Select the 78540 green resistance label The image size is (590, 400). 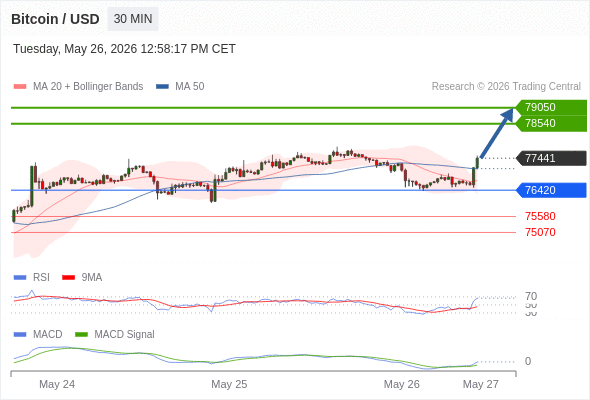pos(551,123)
